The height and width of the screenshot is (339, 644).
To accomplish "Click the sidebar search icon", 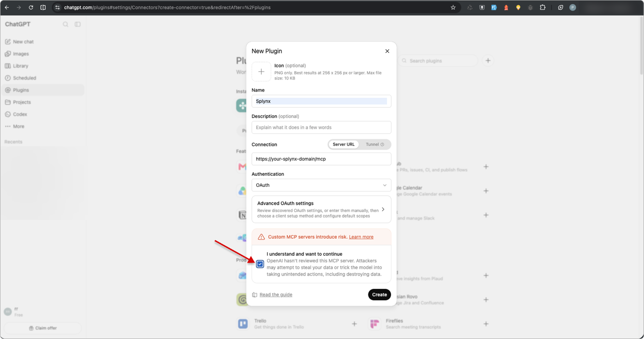I will coord(65,24).
